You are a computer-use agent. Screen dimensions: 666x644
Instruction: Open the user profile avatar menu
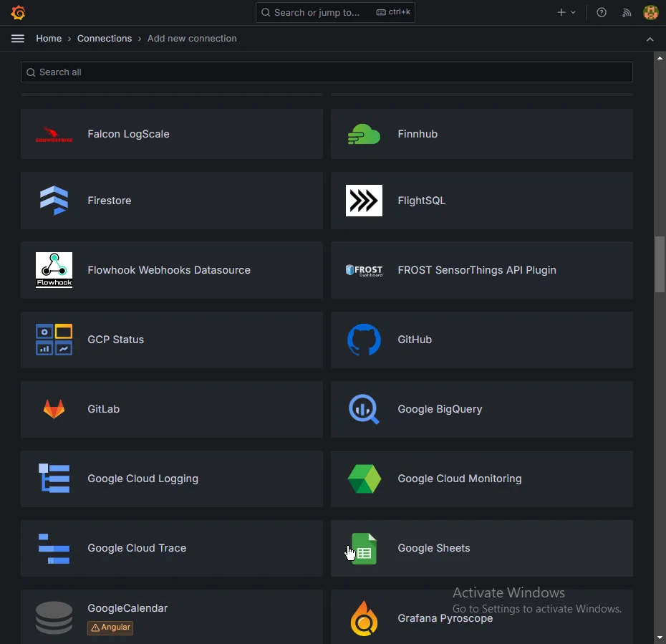click(x=650, y=12)
